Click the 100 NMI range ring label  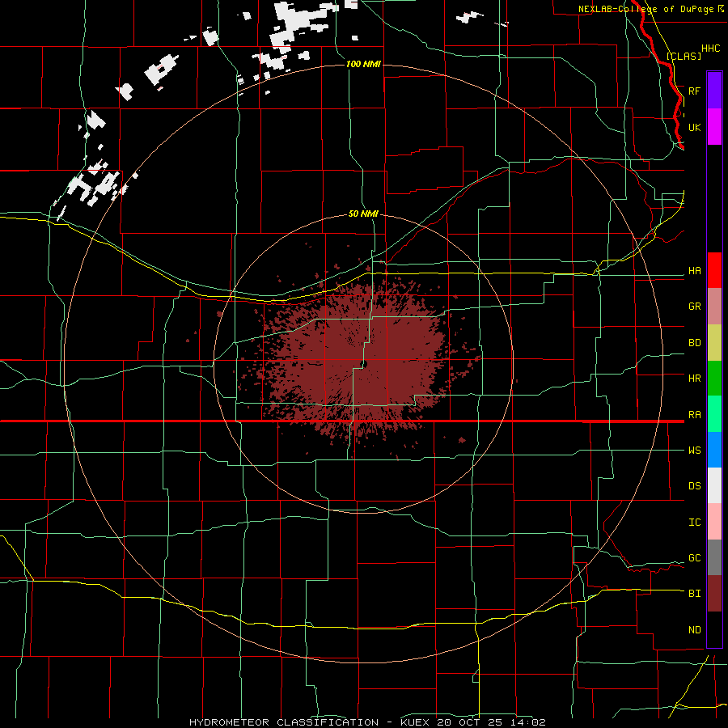point(363,64)
